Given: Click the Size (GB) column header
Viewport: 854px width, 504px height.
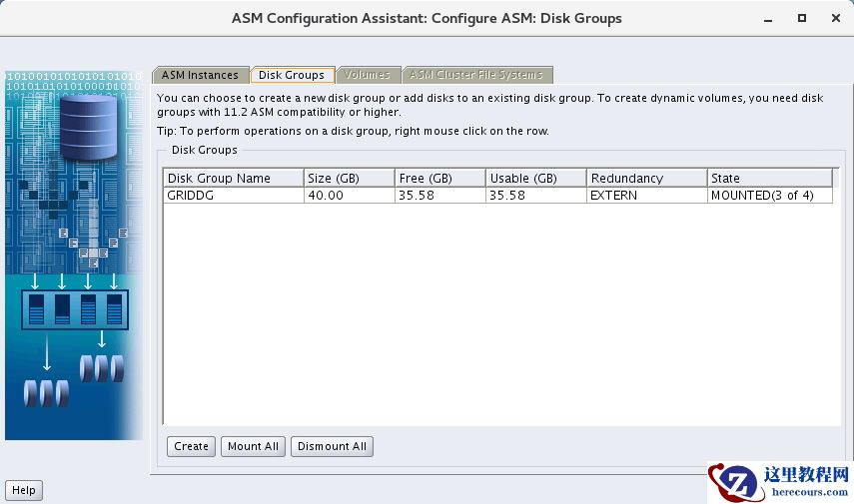Looking at the screenshot, I should (x=348, y=178).
